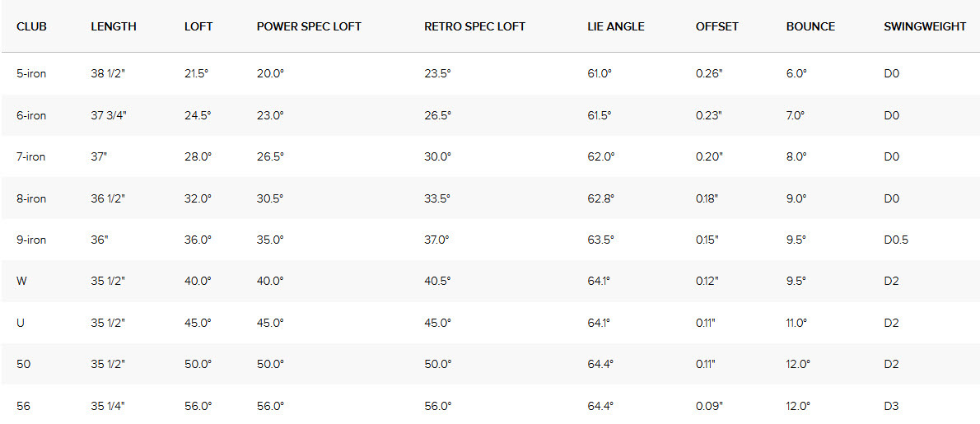Viewport: 980px width, 424px height.
Task: Click the BOUNCE column header
Action: [x=810, y=26]
